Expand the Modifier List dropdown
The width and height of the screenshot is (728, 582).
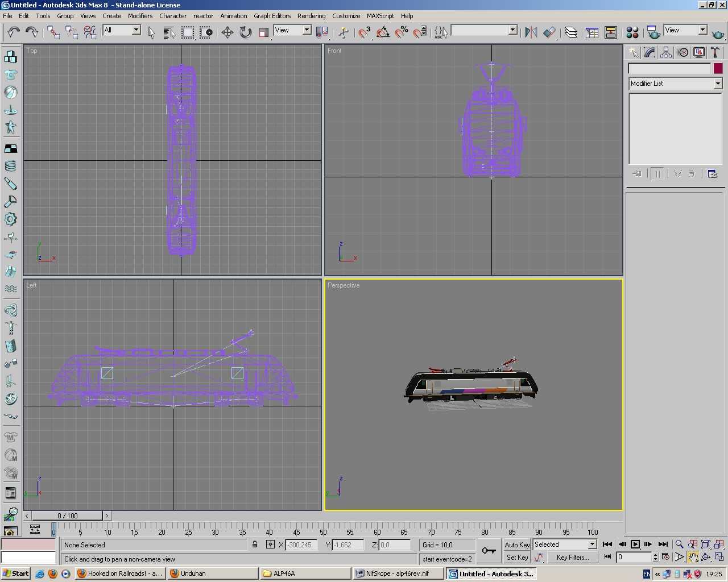coord(718,84)
